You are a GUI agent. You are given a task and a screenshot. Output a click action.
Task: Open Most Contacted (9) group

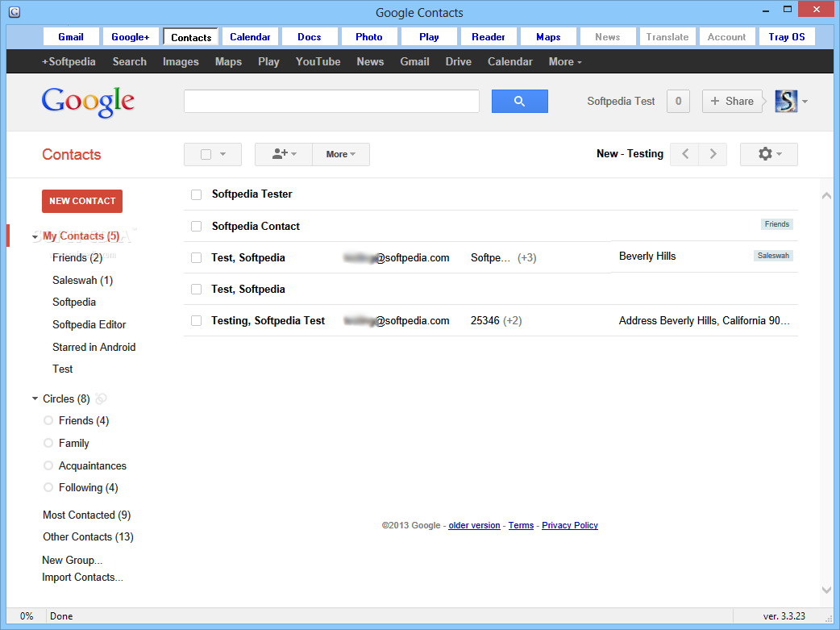click(x=87, y=515)
